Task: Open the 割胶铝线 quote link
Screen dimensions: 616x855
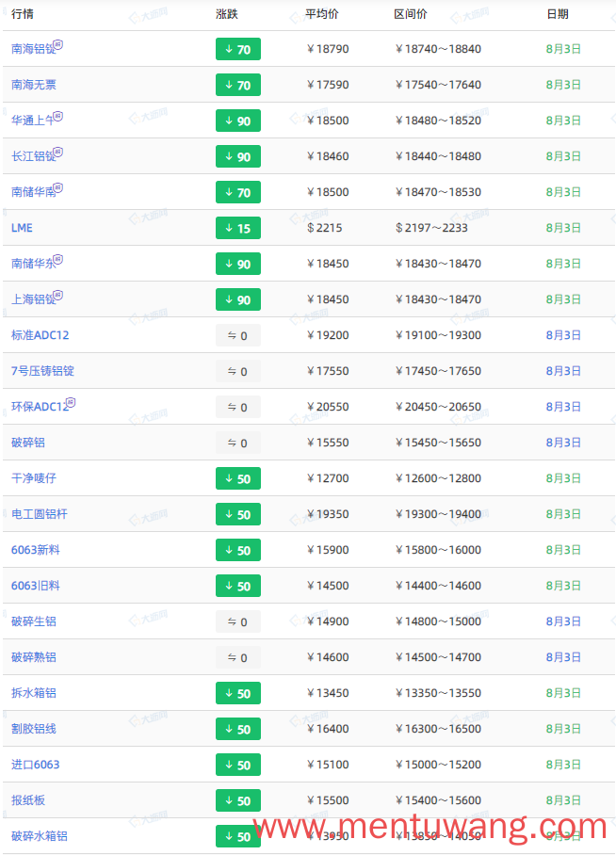Action: coord(34,729)
